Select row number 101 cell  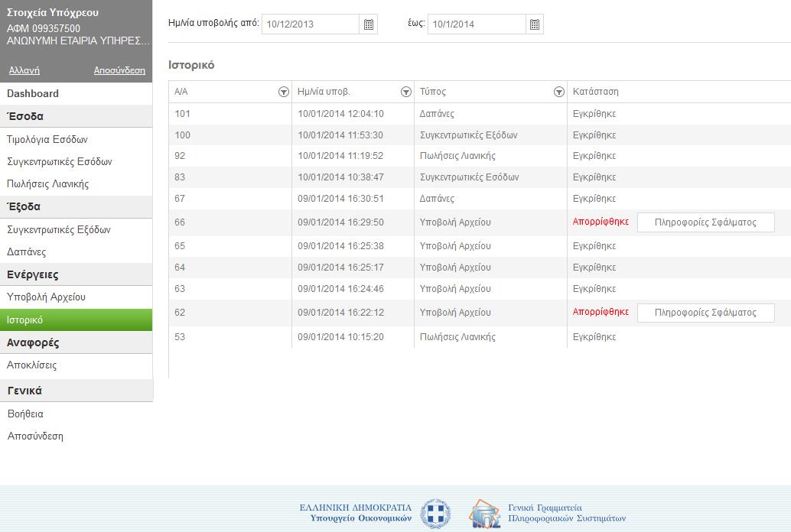230,114
